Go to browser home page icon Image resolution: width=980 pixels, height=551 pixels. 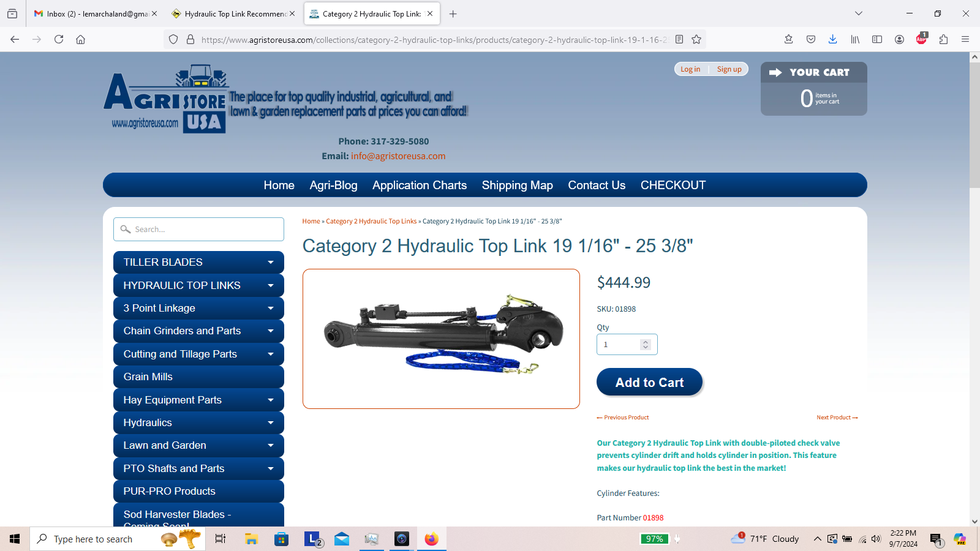tap(80, 39)
